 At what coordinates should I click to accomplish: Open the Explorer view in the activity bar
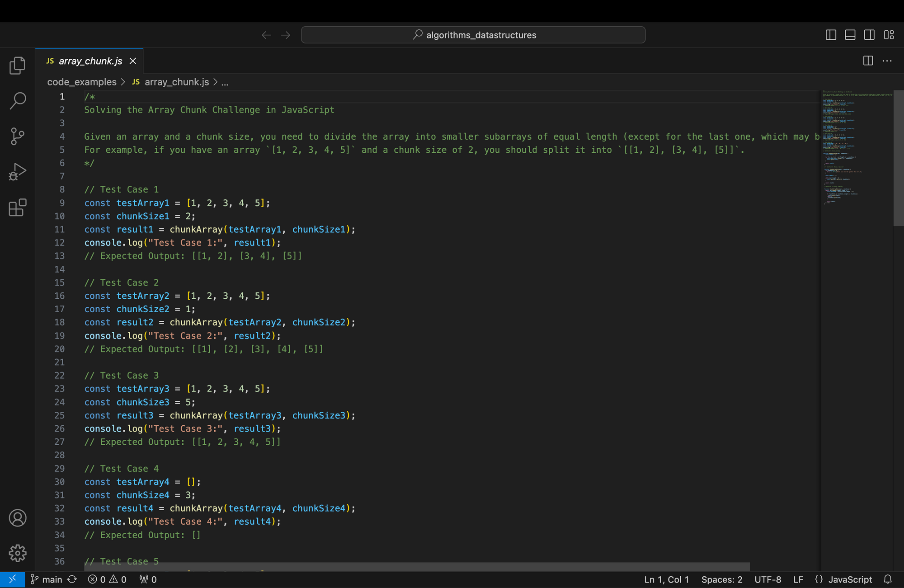[17, 65]
